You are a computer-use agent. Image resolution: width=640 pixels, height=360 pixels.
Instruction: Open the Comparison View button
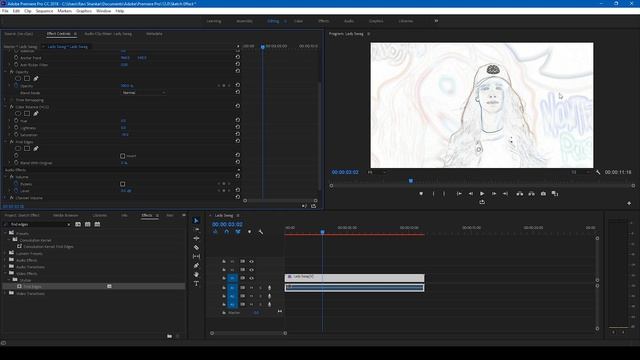click(x=555, y=193)
